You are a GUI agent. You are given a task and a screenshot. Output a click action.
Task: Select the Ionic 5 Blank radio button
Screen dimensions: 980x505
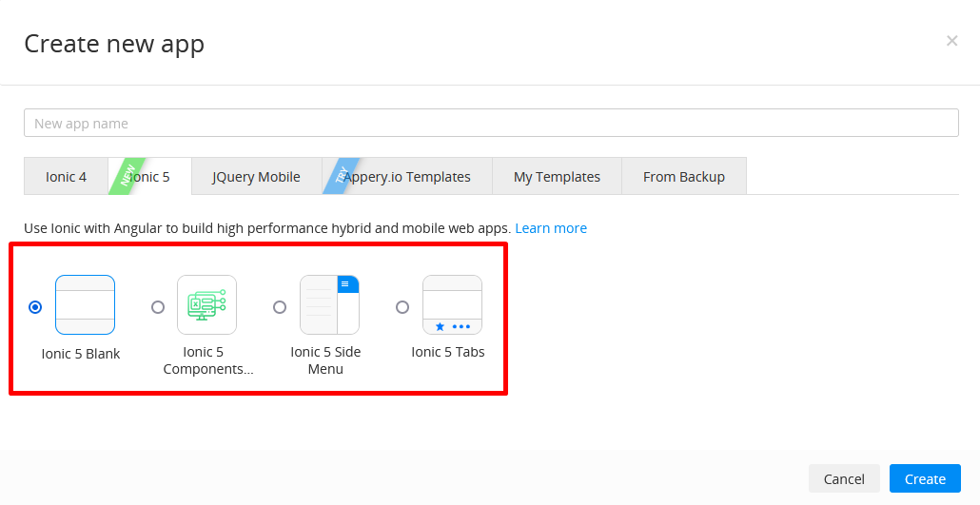[x=35, y=307]
